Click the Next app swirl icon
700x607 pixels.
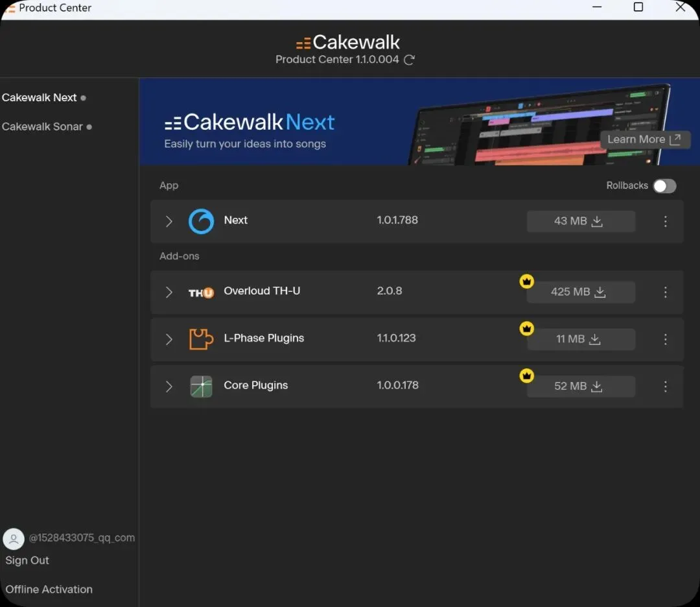(202, 221)
